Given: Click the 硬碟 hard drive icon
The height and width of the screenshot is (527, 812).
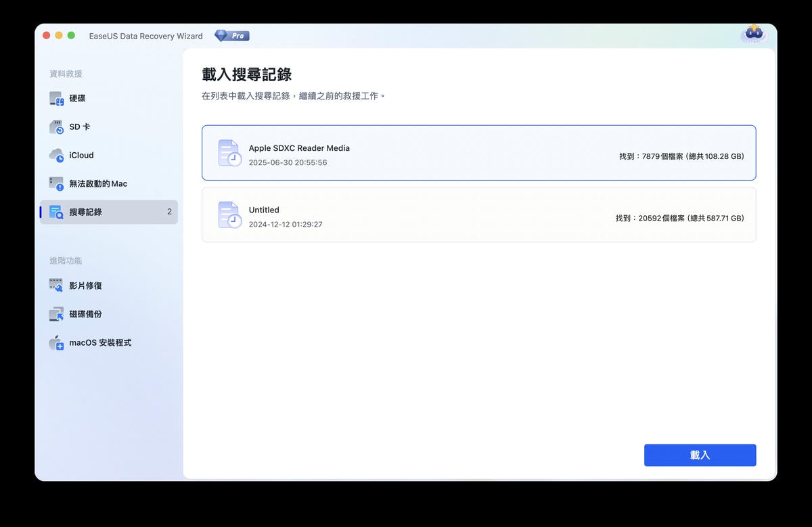Looking at the screenshot, I should point(56,99).
